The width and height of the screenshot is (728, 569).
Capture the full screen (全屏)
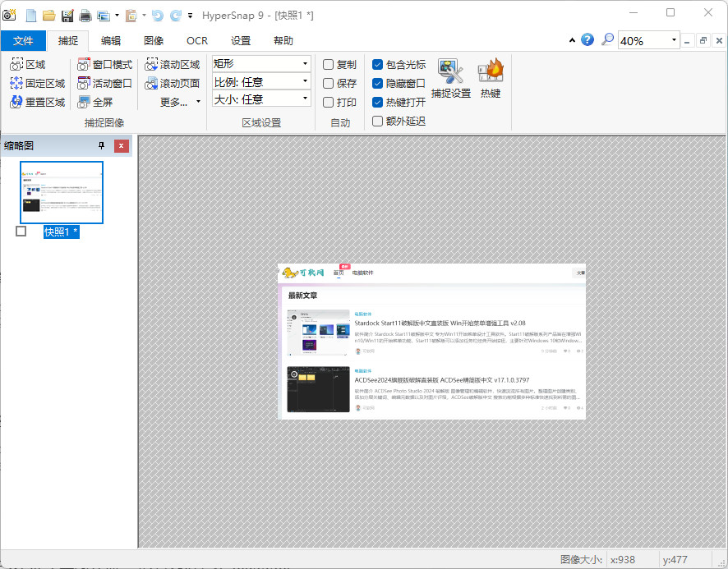(x=94, y=102)
